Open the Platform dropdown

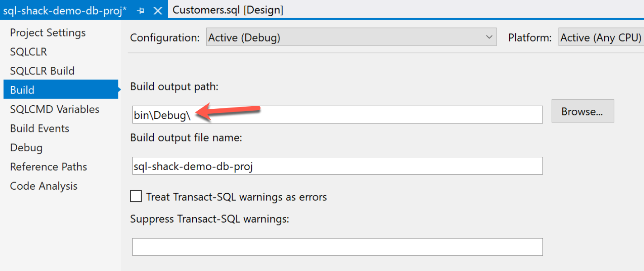(601, 37)
